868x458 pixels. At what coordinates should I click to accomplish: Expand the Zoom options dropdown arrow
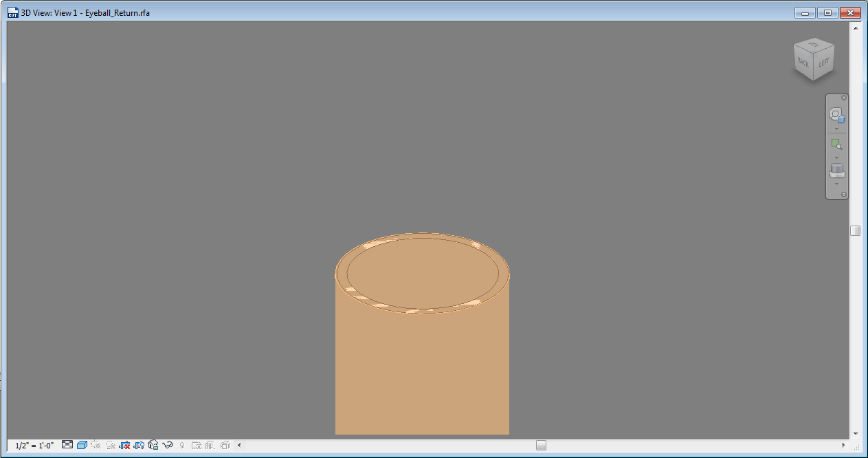point(836,157)
